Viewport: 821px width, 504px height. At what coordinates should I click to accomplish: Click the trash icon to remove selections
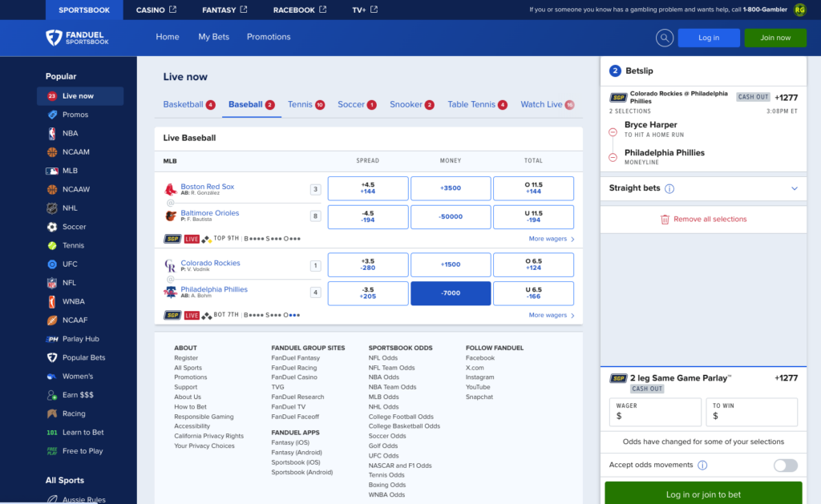click(665, 220)
